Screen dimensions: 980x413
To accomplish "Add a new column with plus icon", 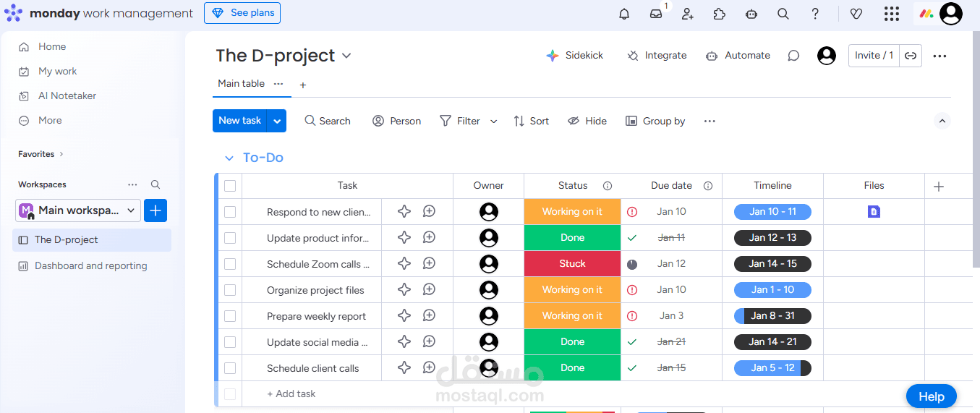I will coord(939,187).
